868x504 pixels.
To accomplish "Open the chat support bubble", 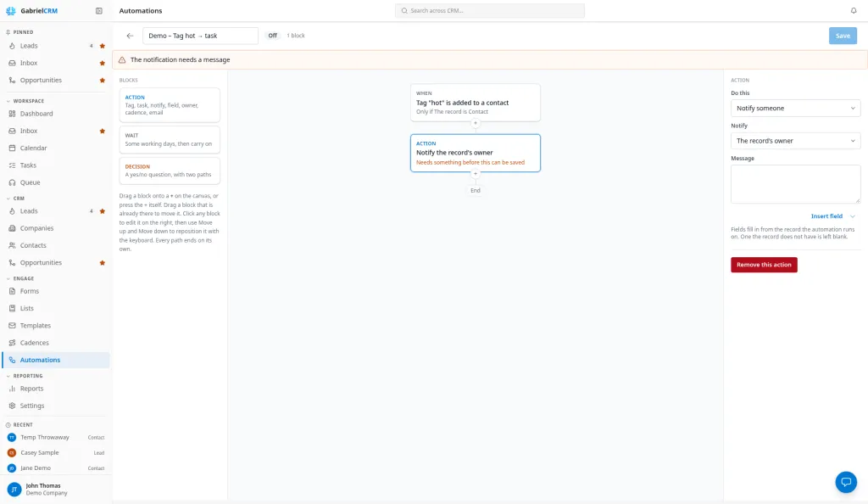I will coord(845,482).
